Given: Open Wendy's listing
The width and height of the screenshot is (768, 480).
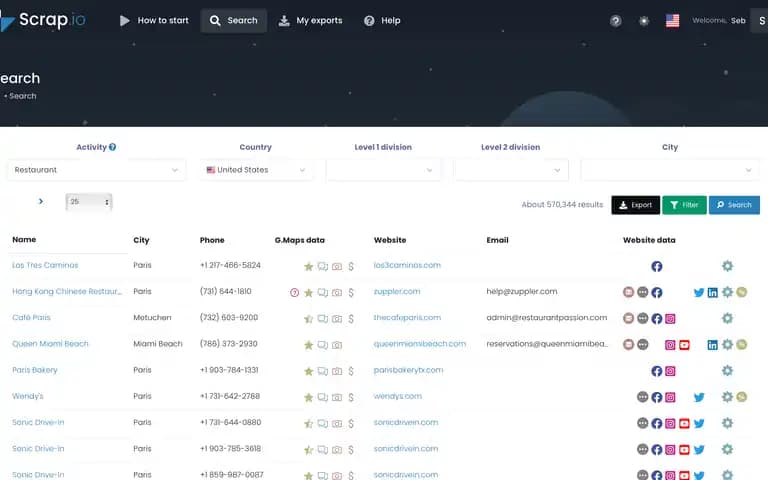Looking at the screenshot, I should (28, 396).
